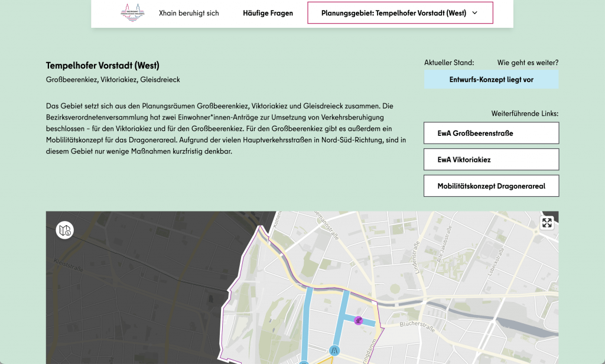Open the Planungsgebiet dropdown menu

click(400, 13)
